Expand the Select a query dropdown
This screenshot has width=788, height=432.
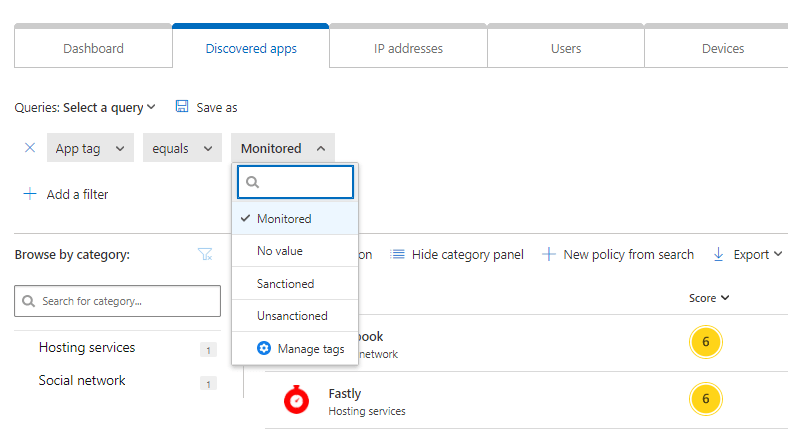coord(109,107)
